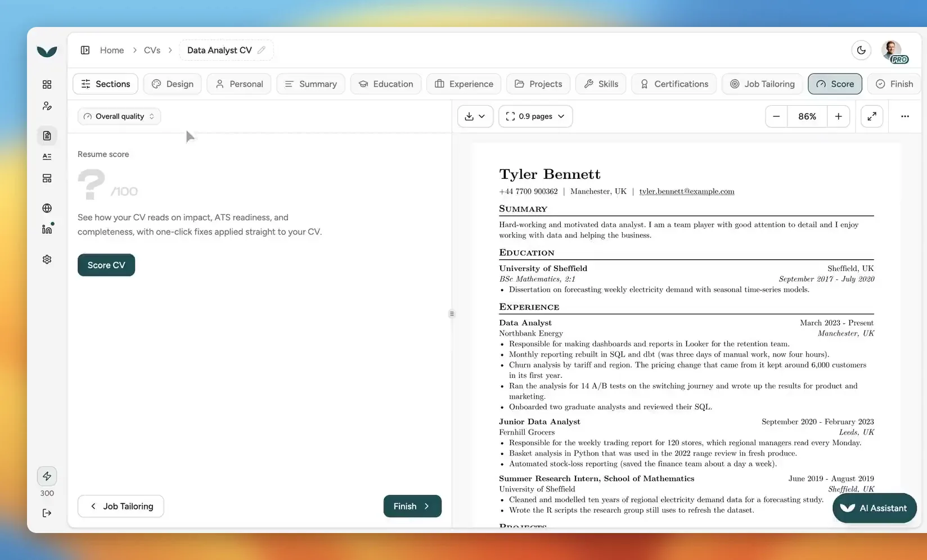Select the Score tab
Viewport: 927px width, 560px height.
click(835, 84)
